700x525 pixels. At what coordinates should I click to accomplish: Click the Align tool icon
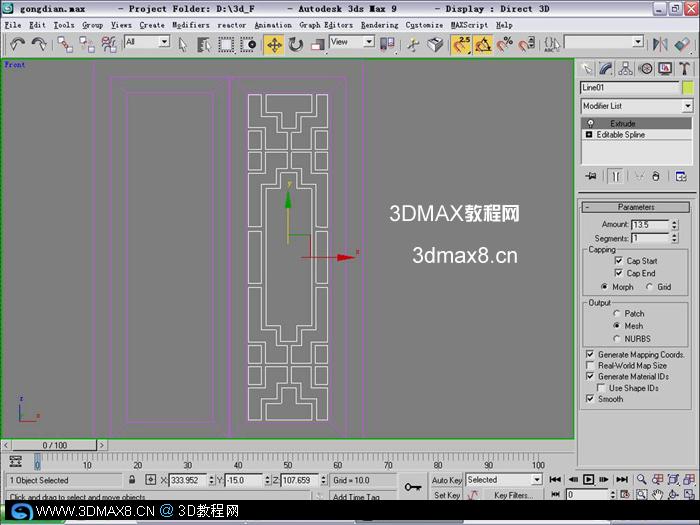coord(682,44)
